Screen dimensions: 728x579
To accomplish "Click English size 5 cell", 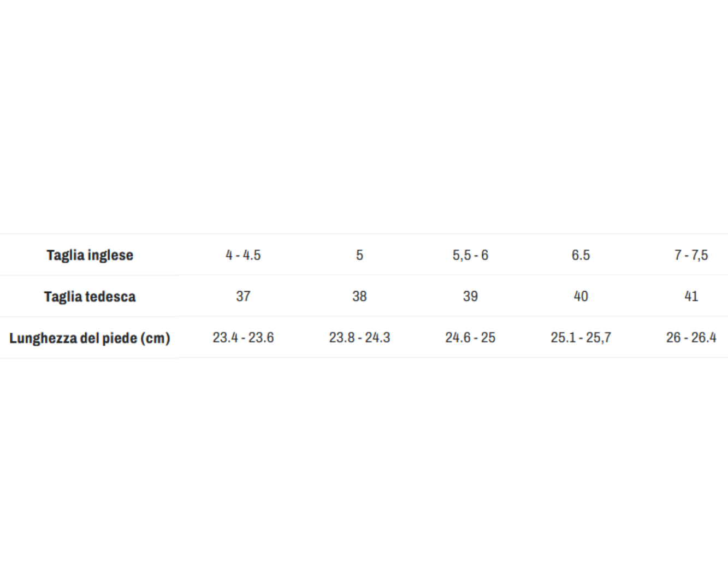I will click(x=359, y=255).
